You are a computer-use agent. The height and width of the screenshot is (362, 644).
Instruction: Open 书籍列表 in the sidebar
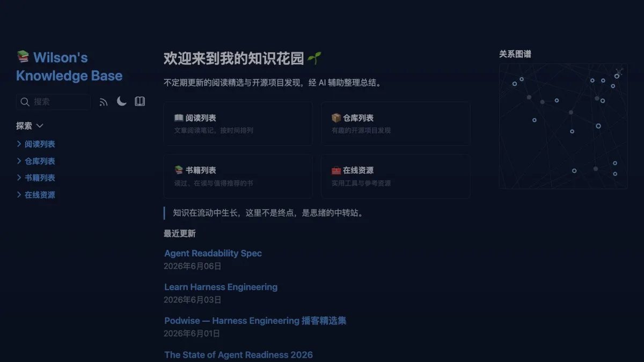(40, 178)
